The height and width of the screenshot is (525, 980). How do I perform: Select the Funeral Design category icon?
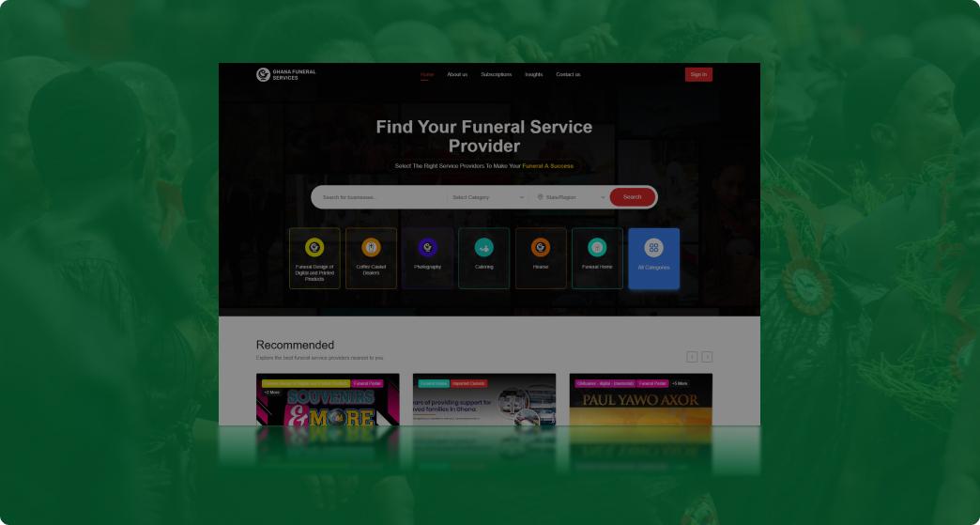click(314, 248)
